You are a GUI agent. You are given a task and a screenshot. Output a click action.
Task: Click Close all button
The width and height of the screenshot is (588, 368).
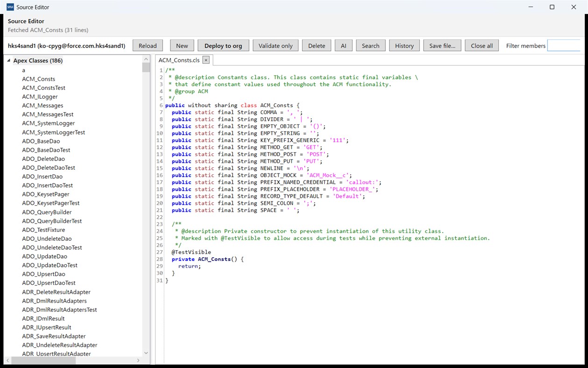[x=482, y=45]
